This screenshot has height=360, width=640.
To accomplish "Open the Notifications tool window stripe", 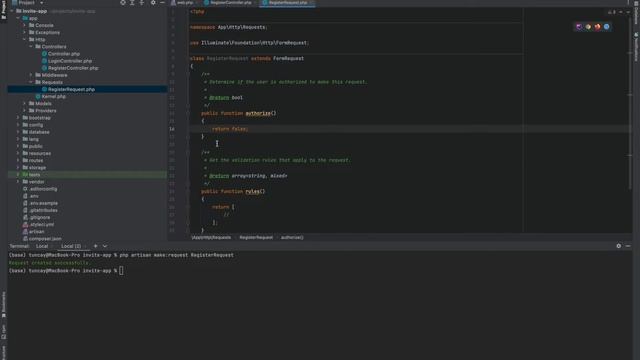I will click(x=636, y=47).
